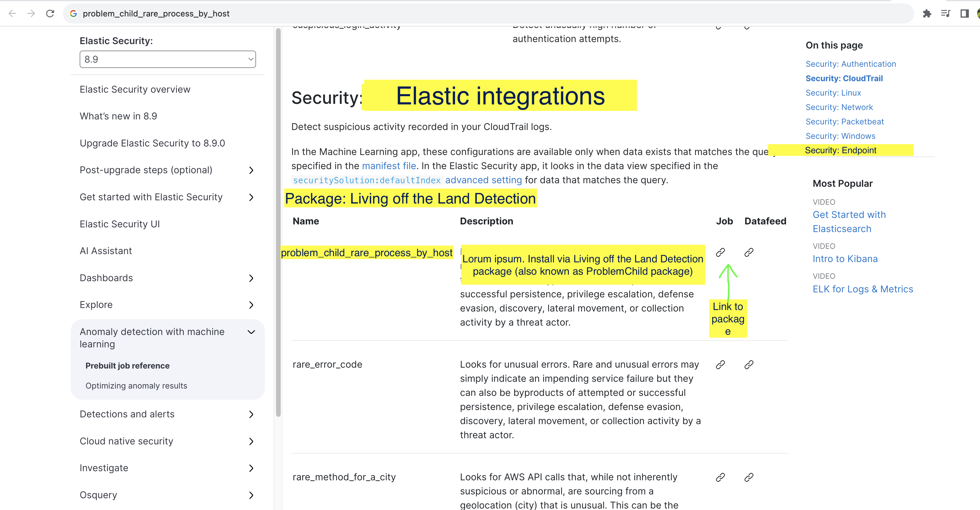Select Prebuilt job reference in the sidebar
The height and width of the screenshot is (510, 980).
tap(127, 366)
